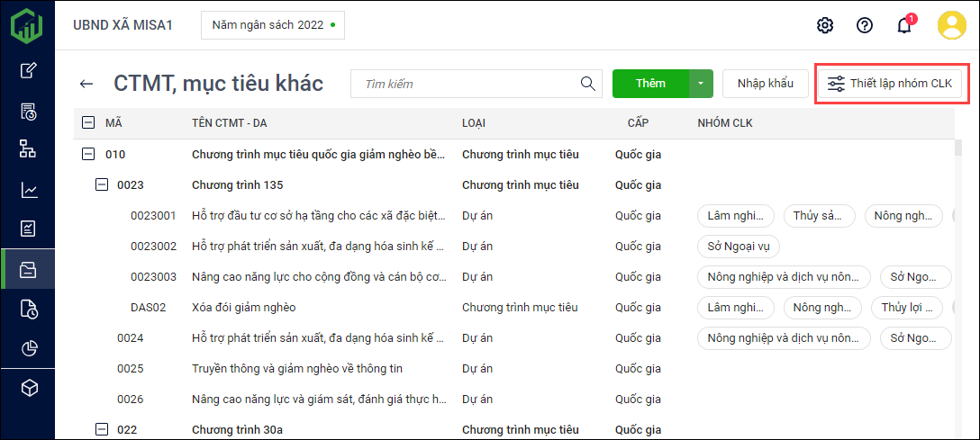Open the organization chart sidebar icon

[x=29, y=149]
